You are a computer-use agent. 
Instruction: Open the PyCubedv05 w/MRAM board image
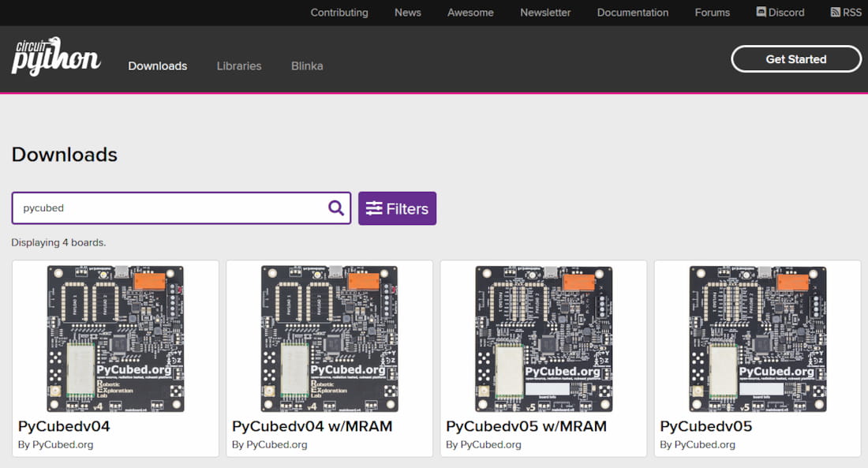[544, 339]
